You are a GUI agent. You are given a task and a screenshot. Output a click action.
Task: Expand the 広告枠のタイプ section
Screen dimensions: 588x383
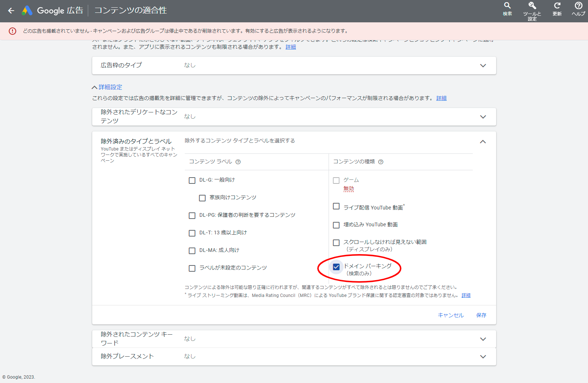tap(483, 66)
